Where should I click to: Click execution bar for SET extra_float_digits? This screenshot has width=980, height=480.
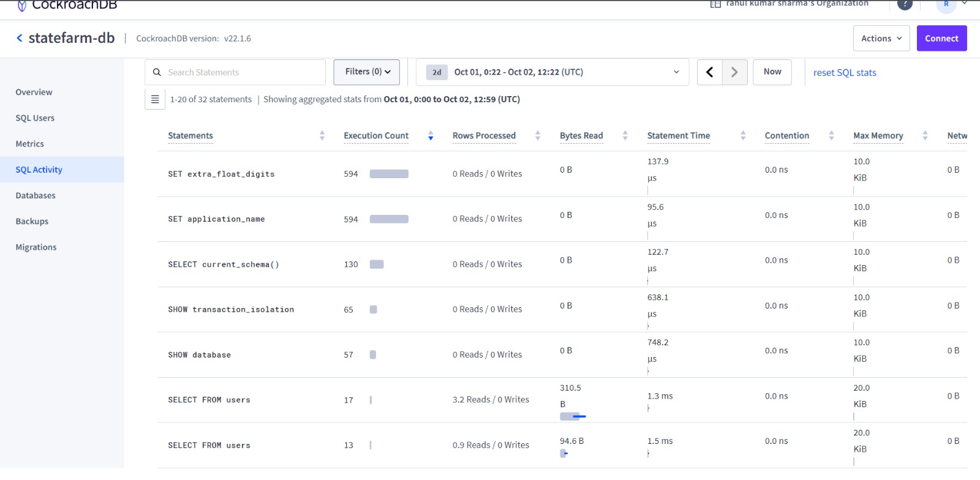click(389, 174)
